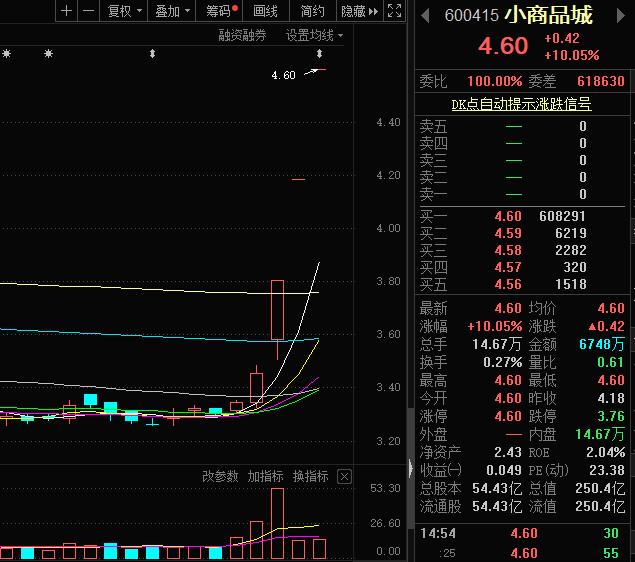The width and height of the screenshot is (635, 562).
Task: Click the 14:54 trade tick row
Action: (522, 533)
